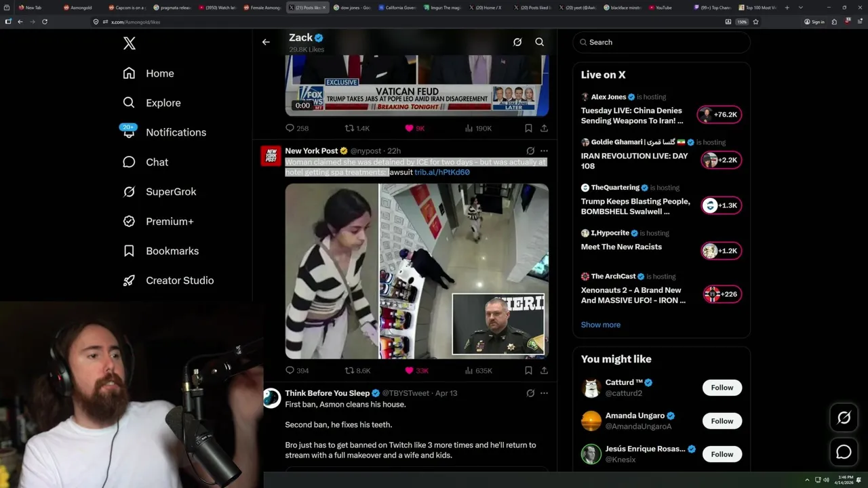This screenshot has height=488, width=868.
Task: Bookmark the New York Post tweet
Action: pos(528,371)
